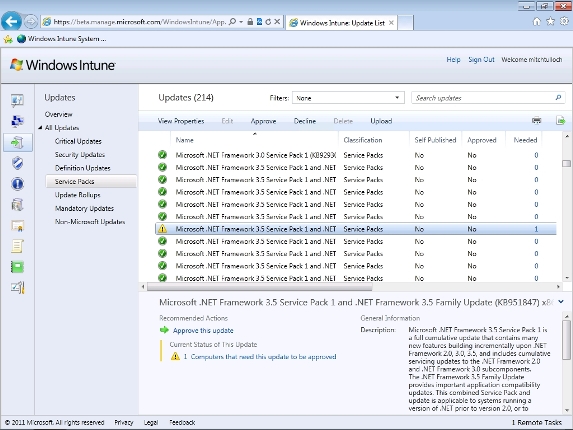Open the Feedback footer link
This screenshot has width=573, height=430.
[x=182, y=422]
